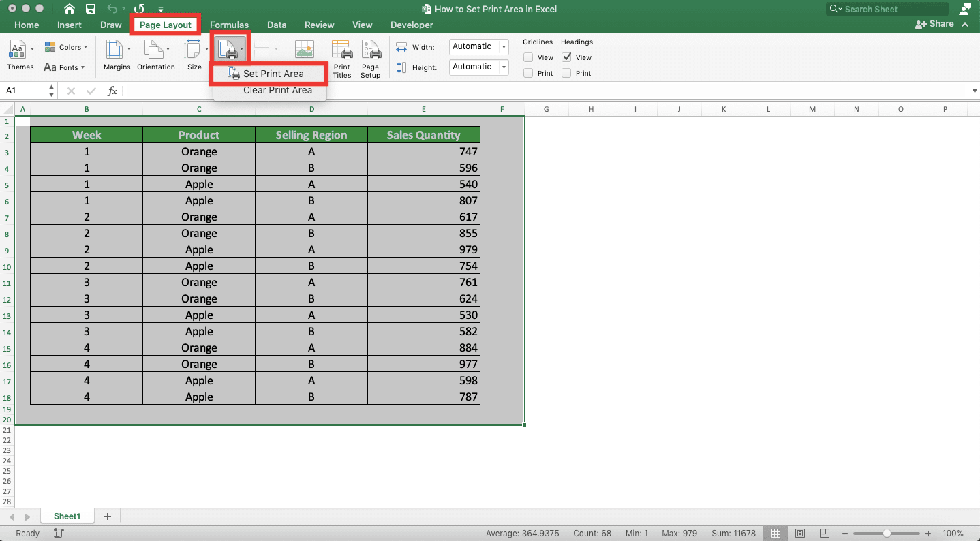
Task: Open the Home tab
Action: [27, 25]
